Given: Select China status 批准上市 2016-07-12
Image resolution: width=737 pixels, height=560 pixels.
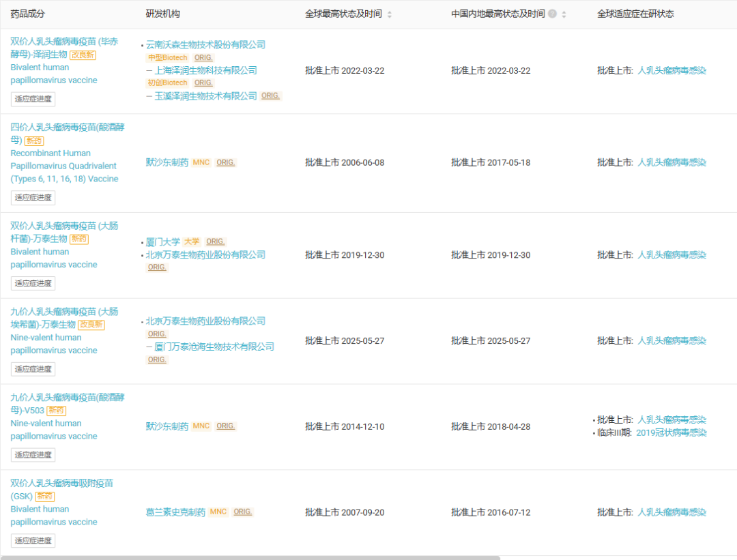Looking at the screenshot, I should 491,512.
